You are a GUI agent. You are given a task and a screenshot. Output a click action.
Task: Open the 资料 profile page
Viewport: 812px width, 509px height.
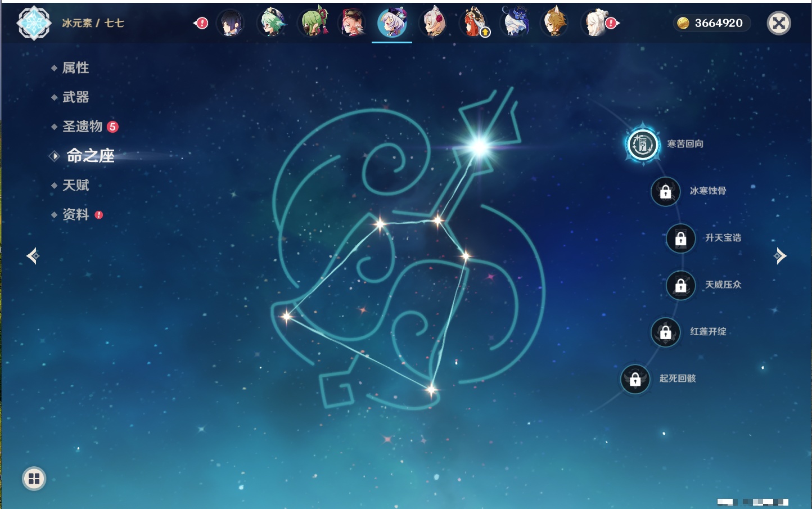coord(75,214)
